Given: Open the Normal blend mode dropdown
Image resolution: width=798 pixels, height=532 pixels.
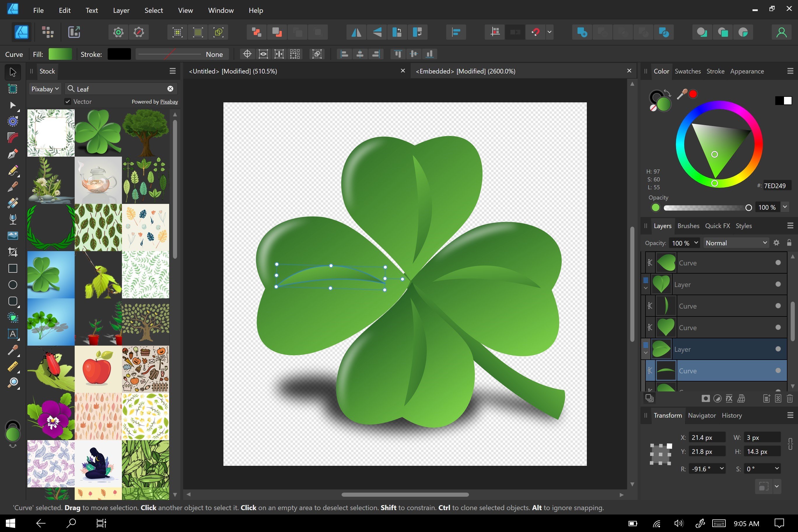Looking at the screenshot, I should (x=736, y=243).
